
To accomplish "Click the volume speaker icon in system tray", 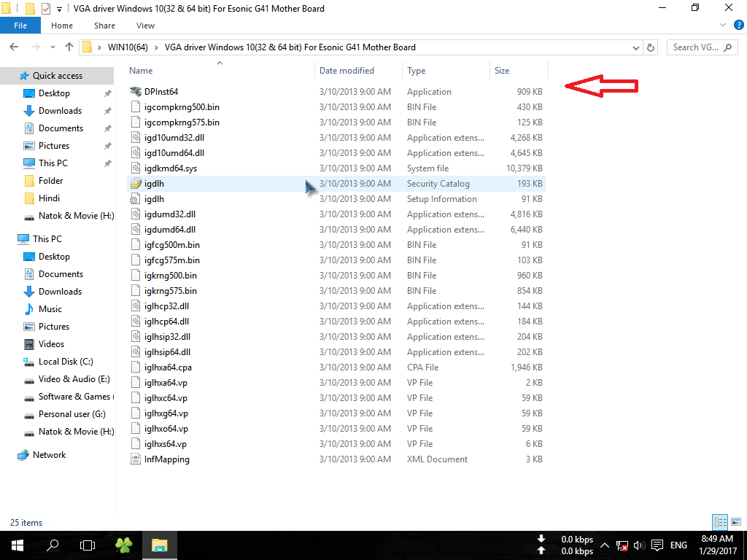I will (x=638, y=545).
